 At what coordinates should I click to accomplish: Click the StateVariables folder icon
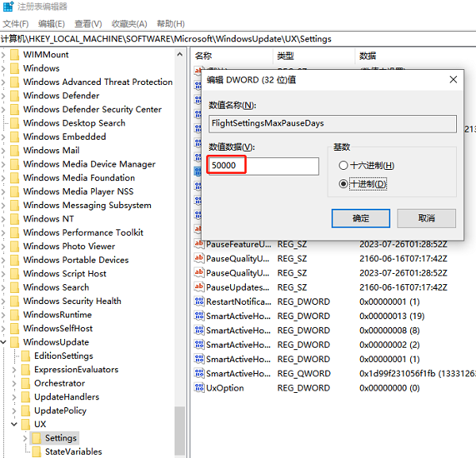click(x=36, y=452)
